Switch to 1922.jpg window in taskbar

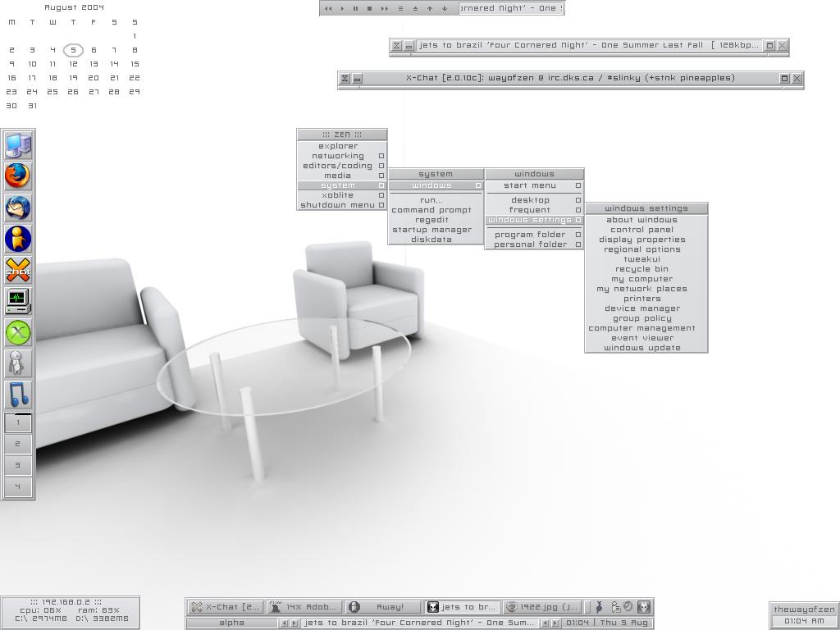(541, 607)
